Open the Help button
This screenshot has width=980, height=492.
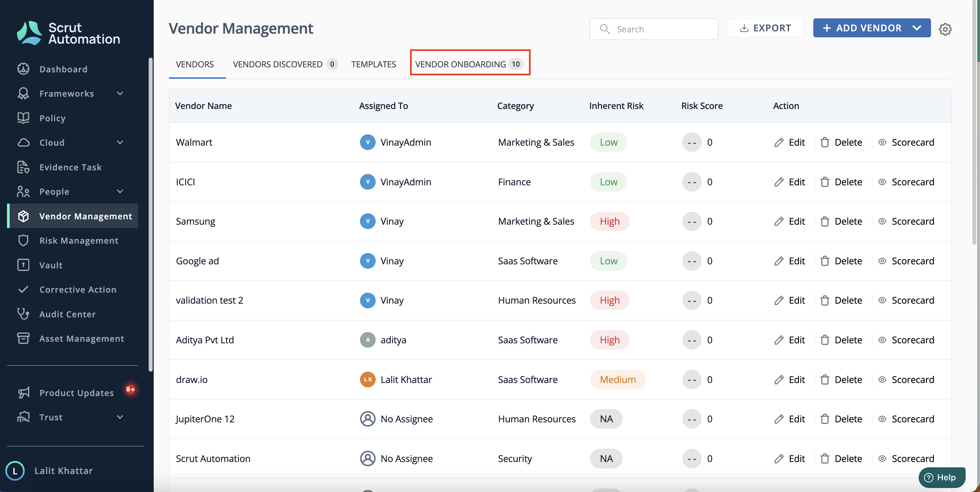coord(942,478)
